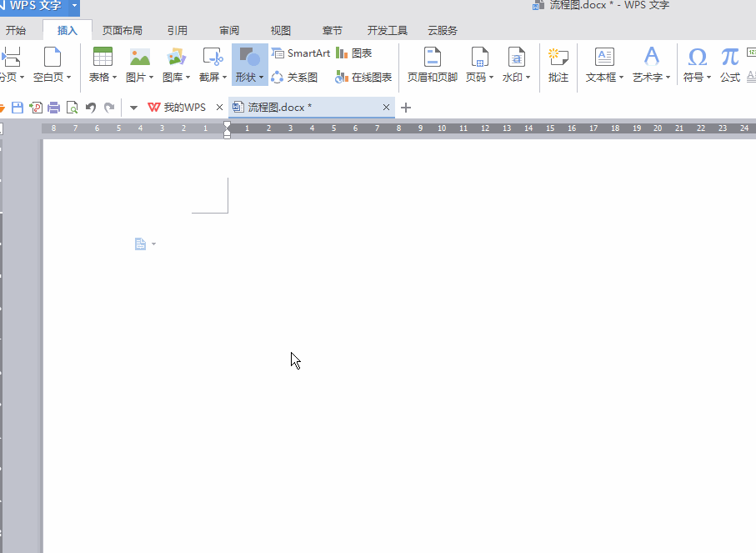The height and width of the screenshot is (553, 756).
Task: Insert a relationship diagram (关系图)
Action: 294,78
